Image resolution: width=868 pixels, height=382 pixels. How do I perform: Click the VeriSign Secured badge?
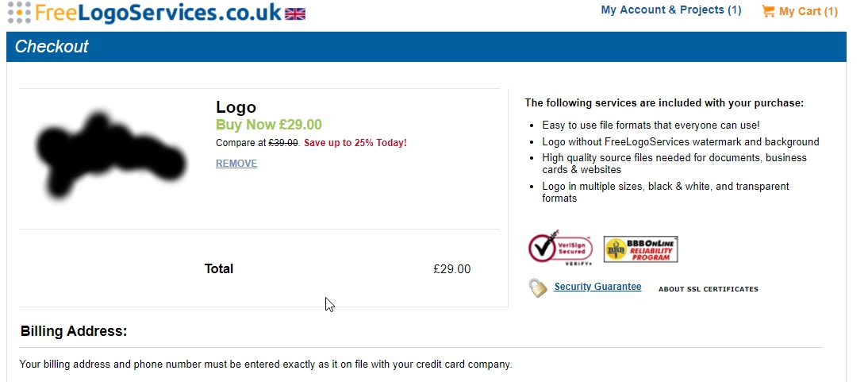pos(560,249)
